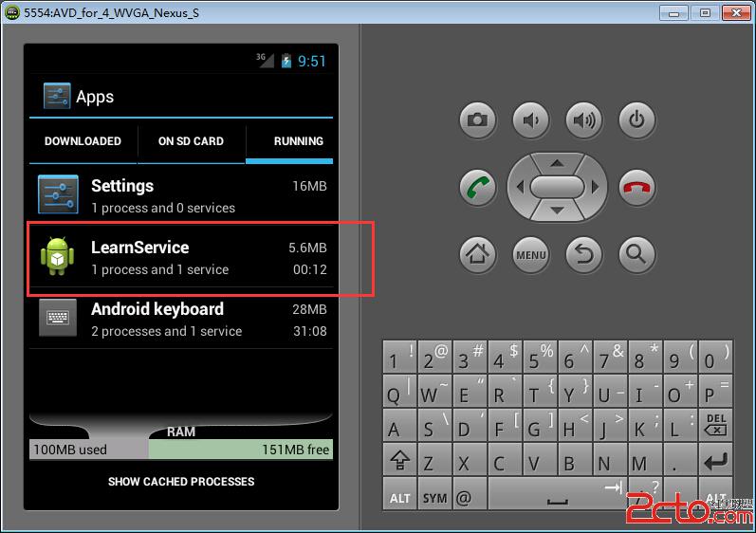Open the Settings running process entry
Screen dimensions: 756x533
(181, 195)
